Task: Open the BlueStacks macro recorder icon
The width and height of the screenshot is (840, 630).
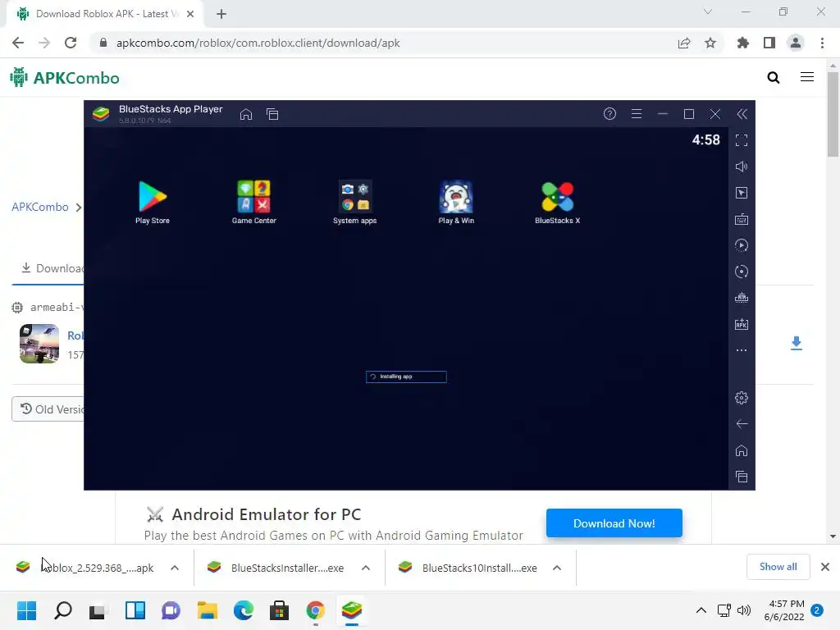Action: [x=742, y=245]
